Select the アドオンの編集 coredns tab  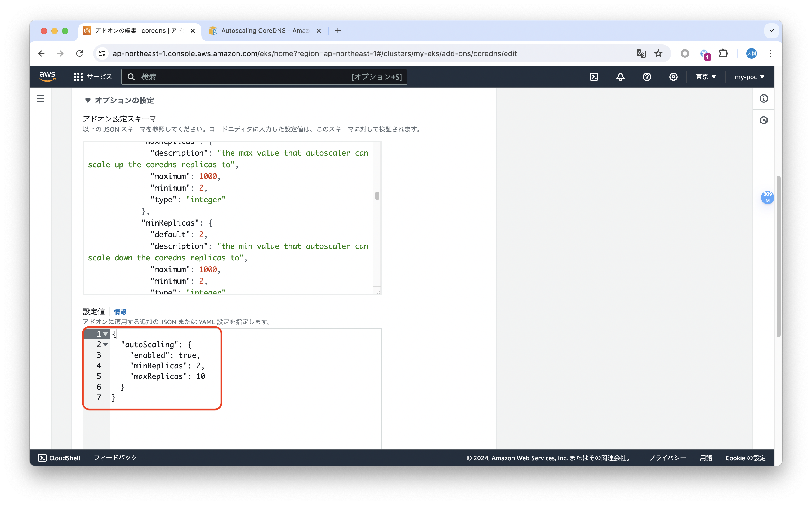(134, 31)
